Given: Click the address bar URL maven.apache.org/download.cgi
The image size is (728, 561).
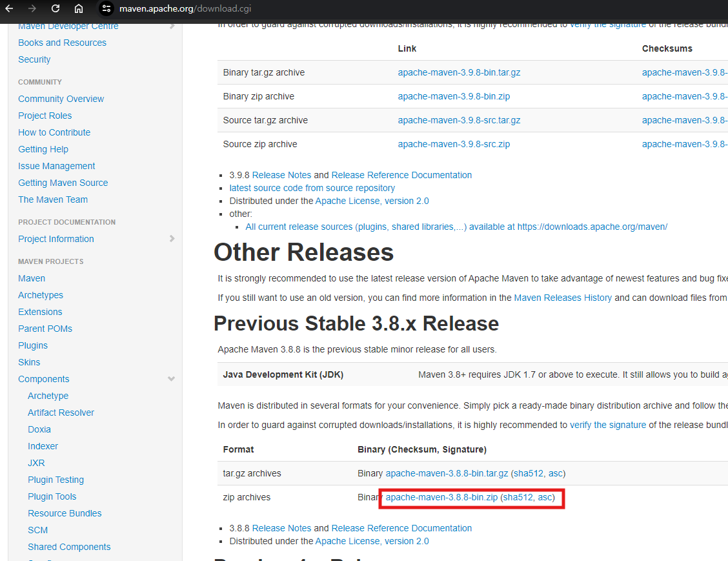Looking at the screenshot, I should (185, 8).
